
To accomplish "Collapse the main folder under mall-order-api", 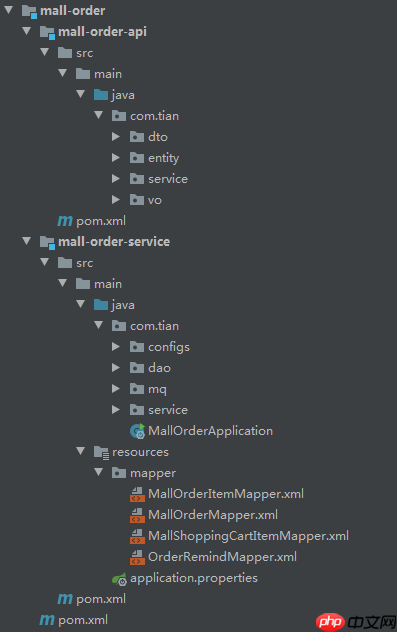I will tap(62, 73).
